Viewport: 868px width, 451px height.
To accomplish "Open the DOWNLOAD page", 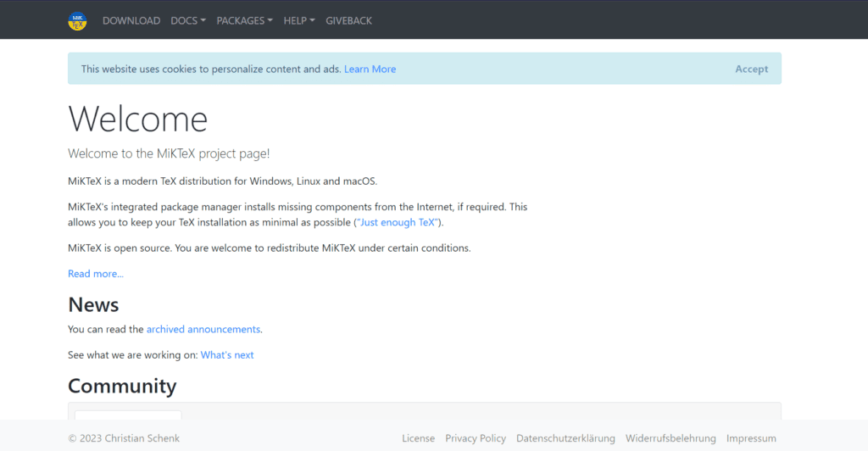I will click(x=131, y=20).
